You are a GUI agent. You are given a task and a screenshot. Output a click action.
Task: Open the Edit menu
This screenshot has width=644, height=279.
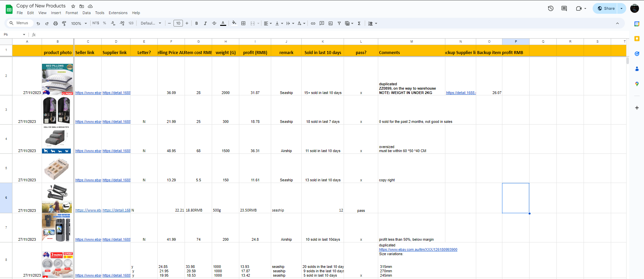tap(31, 13)
